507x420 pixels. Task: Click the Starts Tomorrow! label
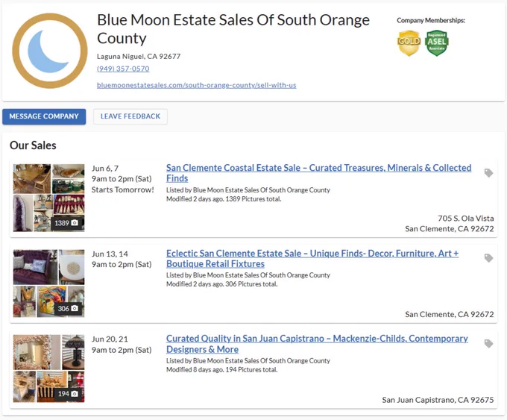[x=122, y=189]
